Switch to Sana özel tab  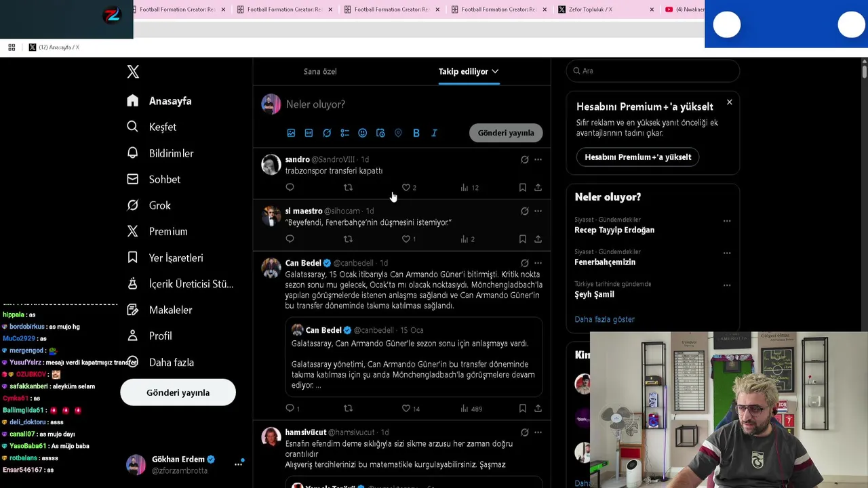pyautogui.click(x=320, y=71)
